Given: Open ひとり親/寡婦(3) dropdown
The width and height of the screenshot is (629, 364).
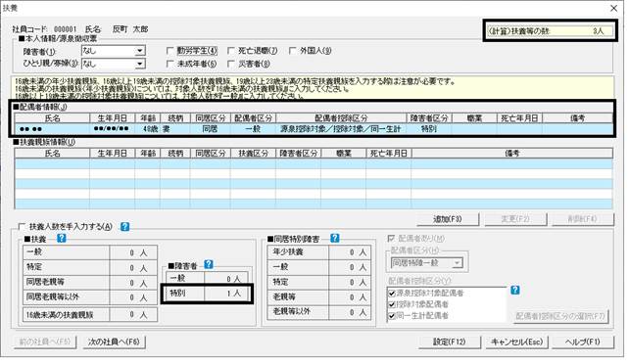Looking at the screenshot, I should (x=113, y=64).
